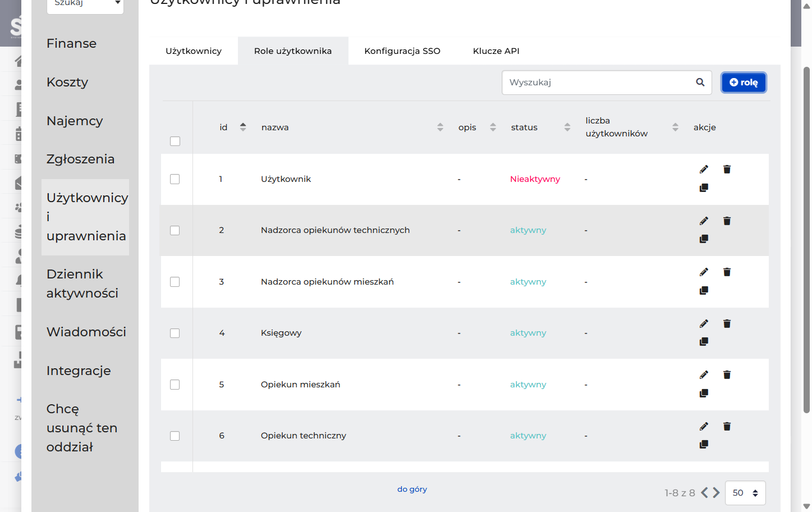Screen dimensions: 812x512
Task: Sort the table by nazwa column
Action: pyautogui.click(x=440, y=127)
